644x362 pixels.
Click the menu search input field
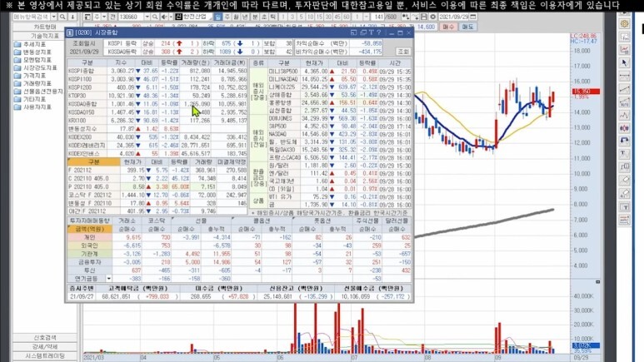pyautogui.click(x=32, y=17)
